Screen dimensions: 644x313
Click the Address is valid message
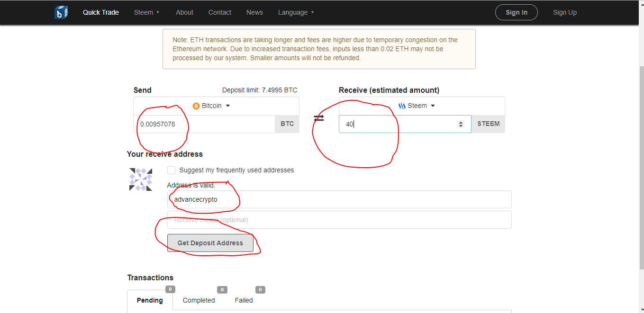point(191,185)
